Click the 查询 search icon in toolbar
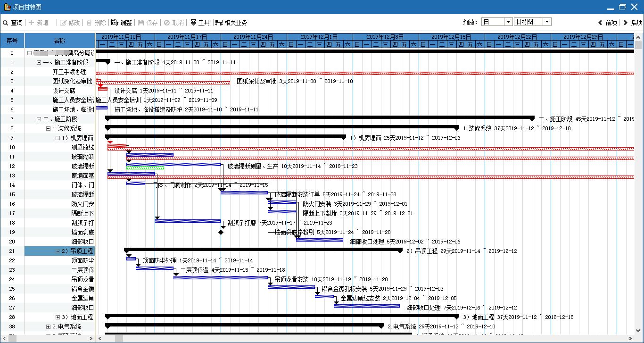644x343 pixels. 6,23
